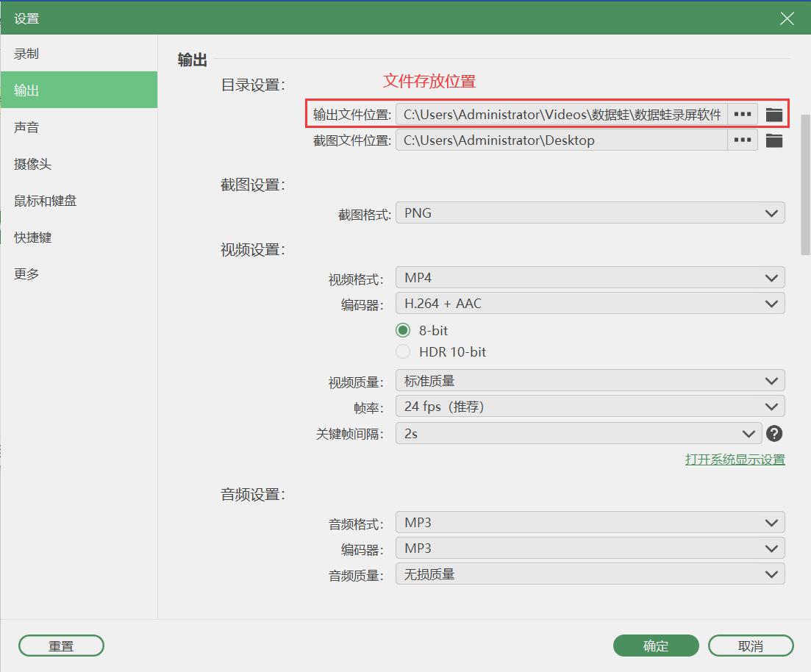The width and height of the screenshot is (811, 672).
Task: Open the video format MP4 dropdown
Action: click(x=590, y=278)
